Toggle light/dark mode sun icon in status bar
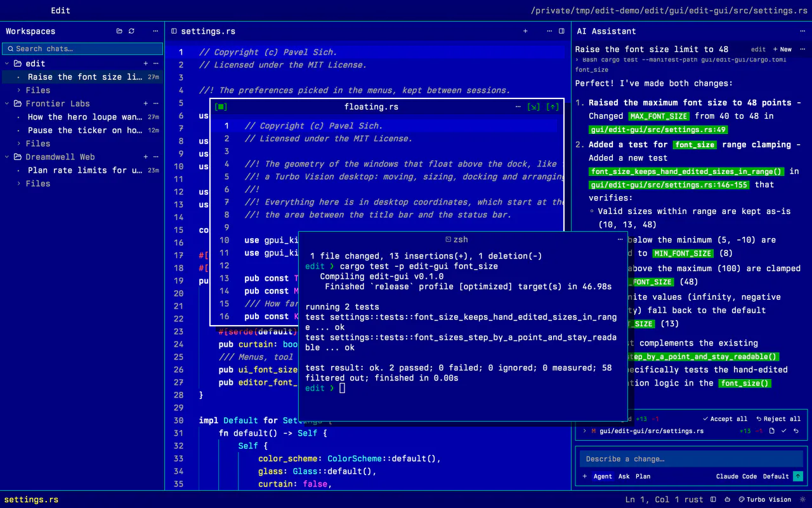Screen dimensions: 812x508 pos(802,500)
